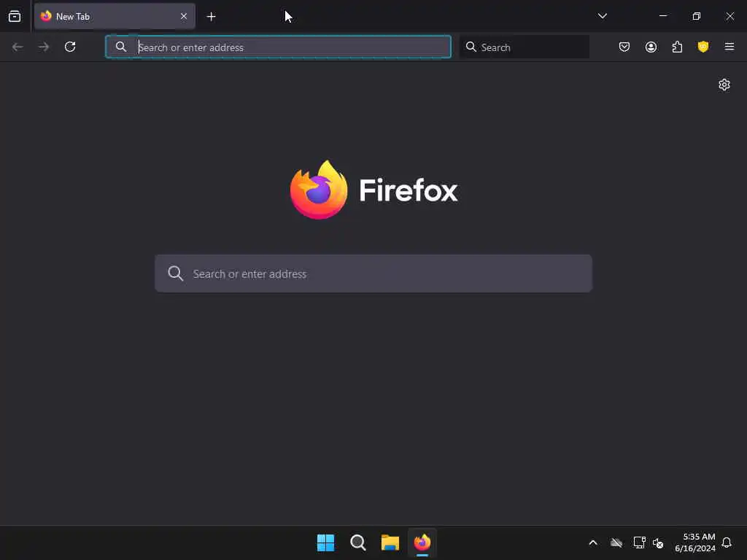747x560 pixels.
Task: Click the Firefox taskbar icon
Action: pos(422,542)
